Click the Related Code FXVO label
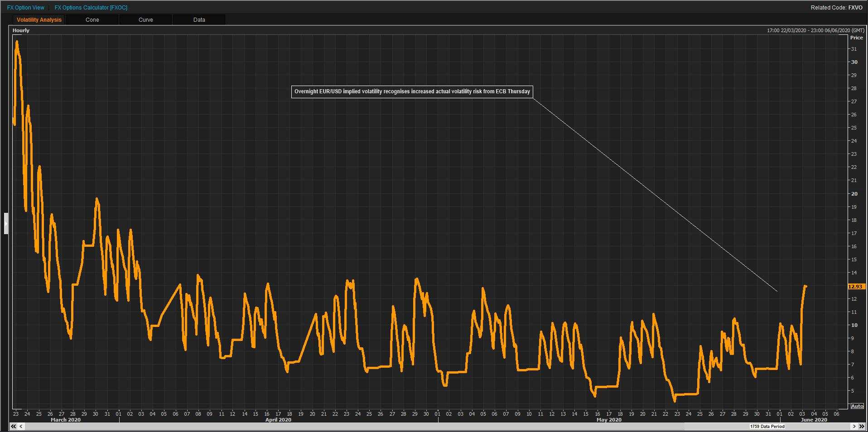This screenshot has width=868, height=432. click(x=837, y=8)
